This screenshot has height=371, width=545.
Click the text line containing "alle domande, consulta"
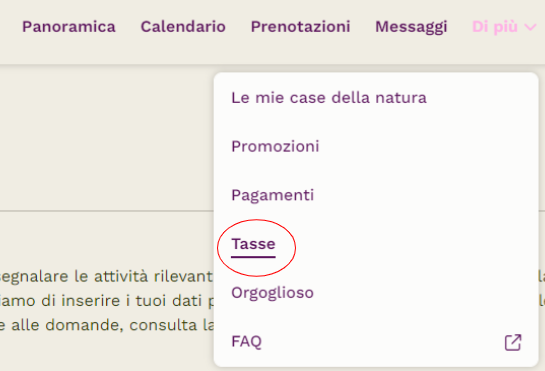click(x=107, y=325)
